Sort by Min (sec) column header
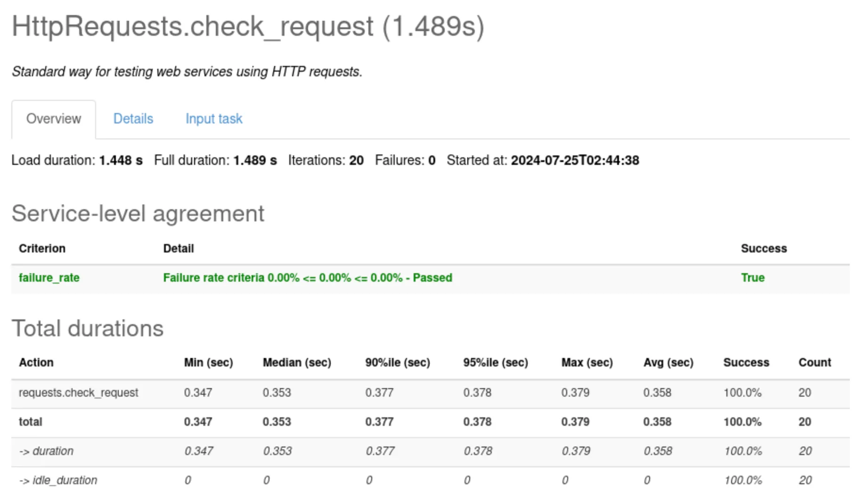The width and height of the screenshot is (863, 504). (x=208, y=362)
